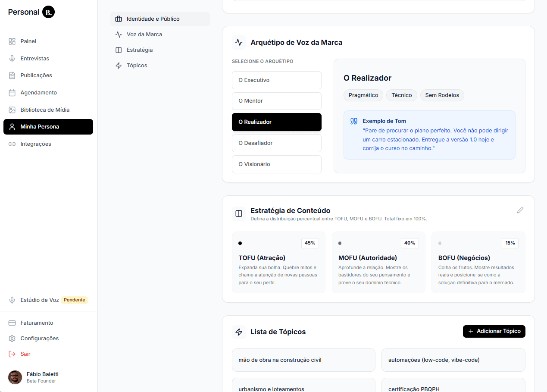The width and height of the screenshot is (547, 392).
Task: Click the Biblioteca de Mídia image icon
Action: point(12,110)
